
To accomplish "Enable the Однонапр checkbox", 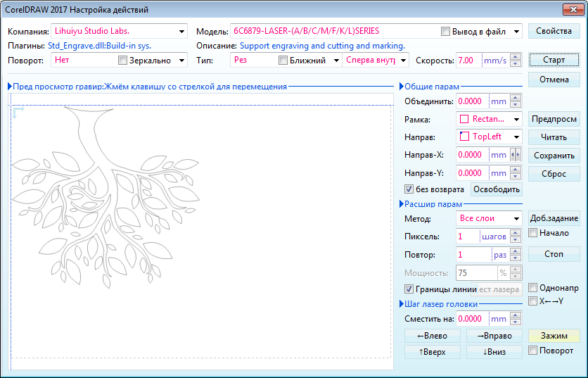I will pyautogui.click(x=532, y=288).
